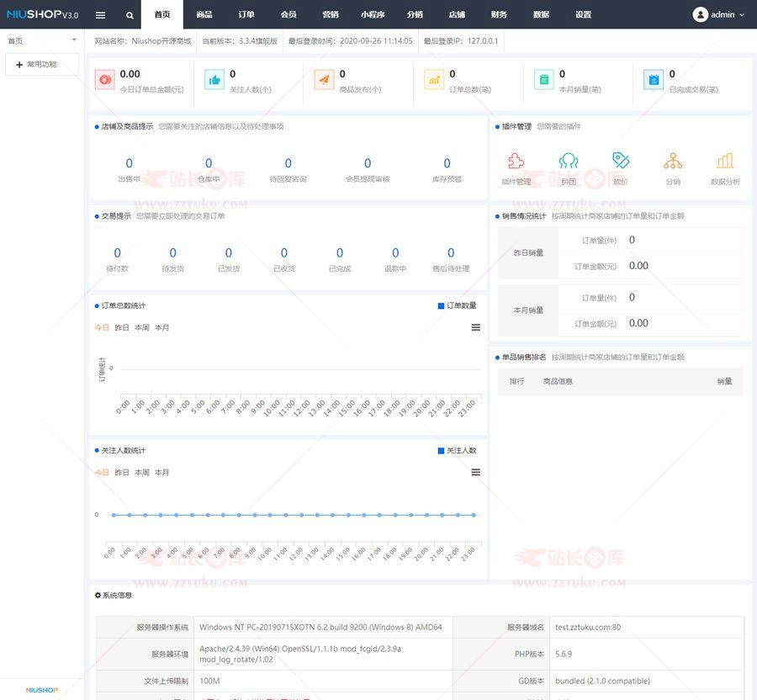Screen dimensions: 757x700
Task: Open the 数据分析 bar chart plugin icon
Action: (x=725, y=162)
